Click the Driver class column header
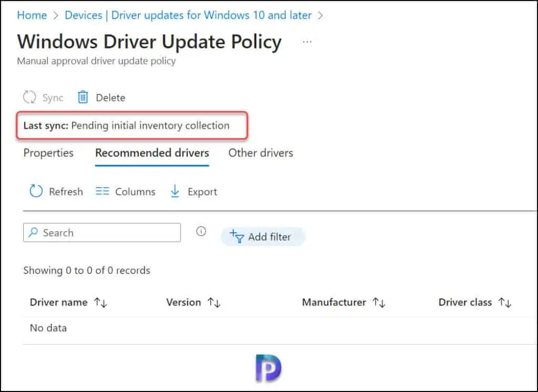Screen dimensions: 538x392 pyautogui.click(x=465, y=303)
